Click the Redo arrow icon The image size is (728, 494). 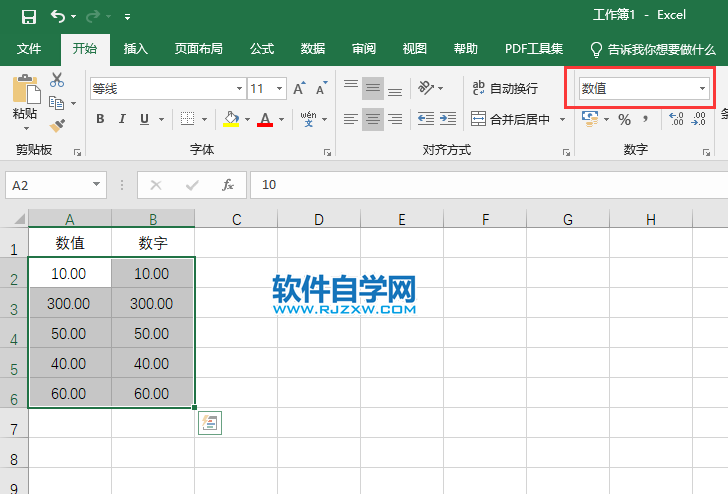[93, 17]
